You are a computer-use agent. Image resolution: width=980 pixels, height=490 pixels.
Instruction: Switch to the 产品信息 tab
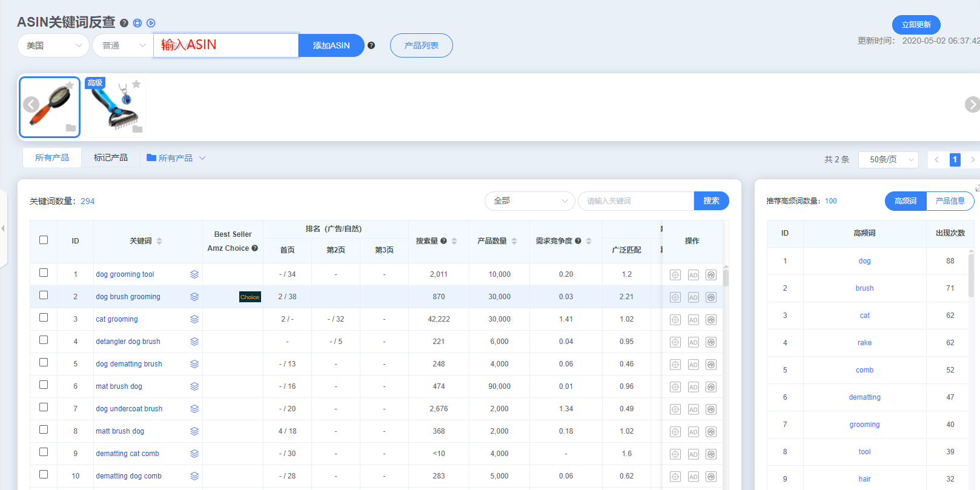[950, 201]
